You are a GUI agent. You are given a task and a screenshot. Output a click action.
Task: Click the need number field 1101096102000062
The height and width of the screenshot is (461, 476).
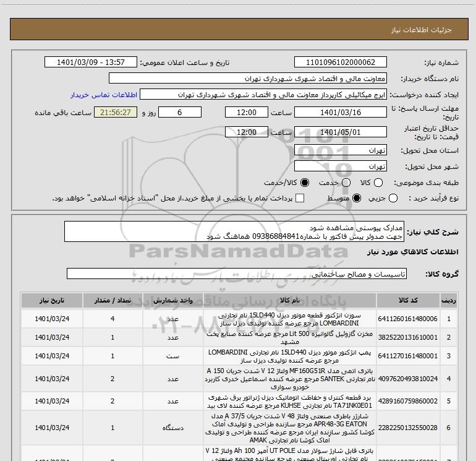(340, 62)
